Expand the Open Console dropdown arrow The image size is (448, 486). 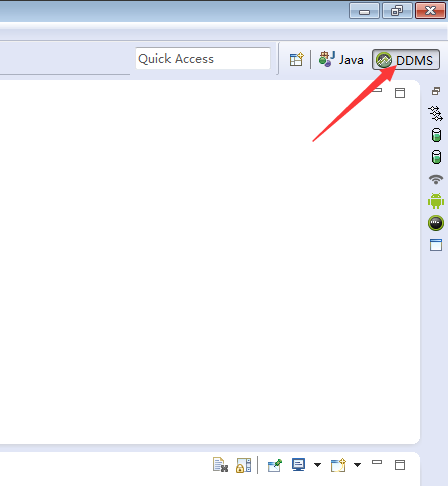pos(357,465)
